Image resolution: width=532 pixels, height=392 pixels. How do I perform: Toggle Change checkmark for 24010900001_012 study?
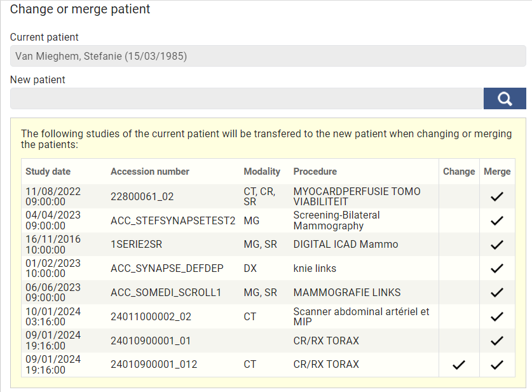[x=459, y=365]
